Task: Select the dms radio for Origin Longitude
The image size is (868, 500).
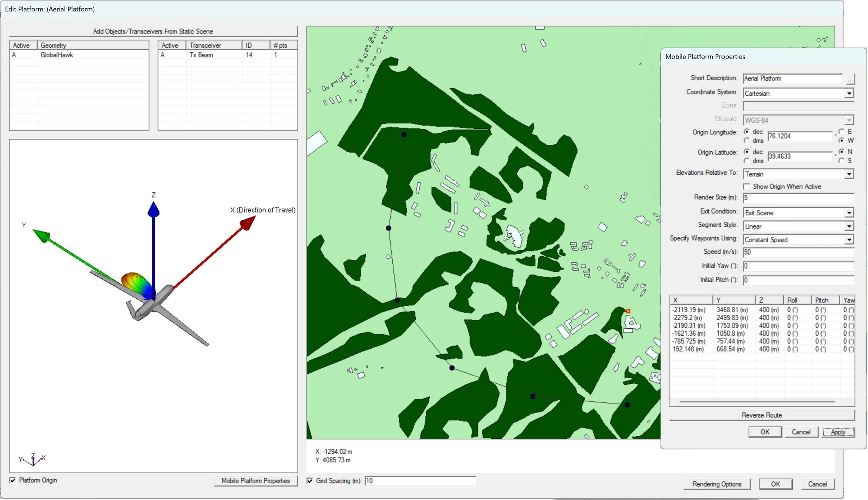Action: pyautogui.click(x=747, y=141)
